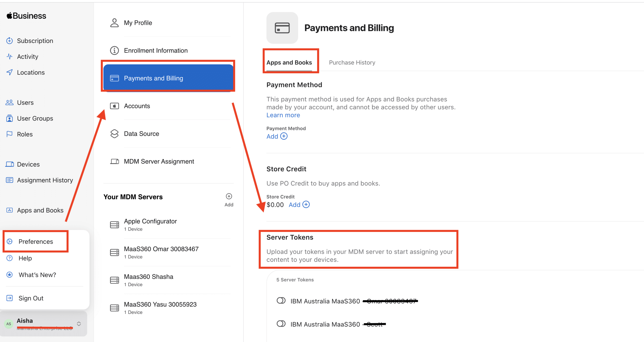Click Sign Out in the menu
644x342 pixels.
click(x=31, y=298)
